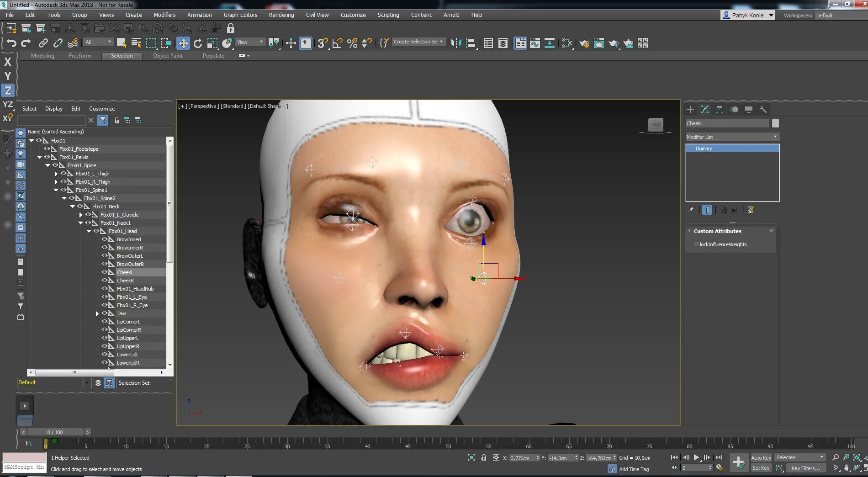Select the Move transform tool
The image size is (868, 477).
183,43
